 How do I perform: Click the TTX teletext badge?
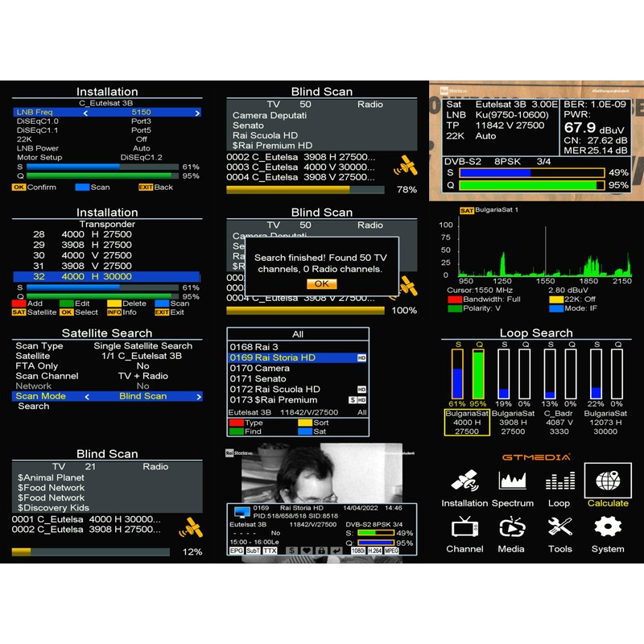pyautogui.click(x=270, y=551)
